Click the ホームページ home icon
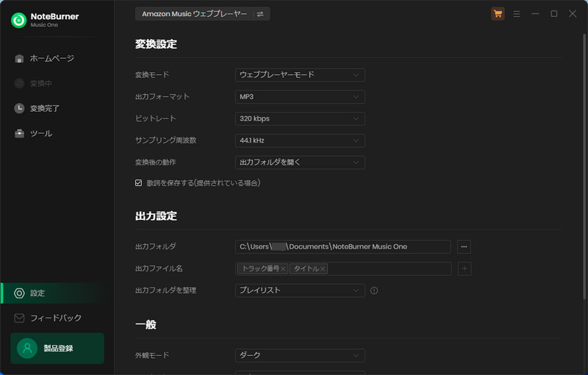The width and height of the screenshot is (588, 375). coord(19,59)
